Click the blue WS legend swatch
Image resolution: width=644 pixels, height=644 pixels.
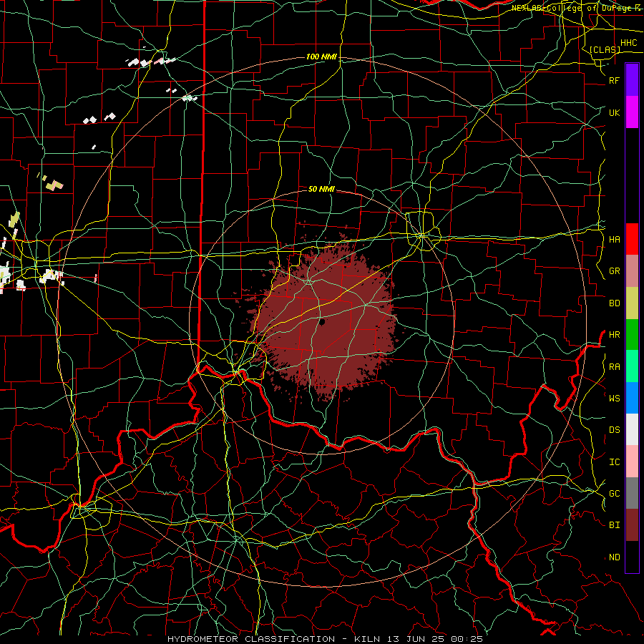(x=632, y=398)
